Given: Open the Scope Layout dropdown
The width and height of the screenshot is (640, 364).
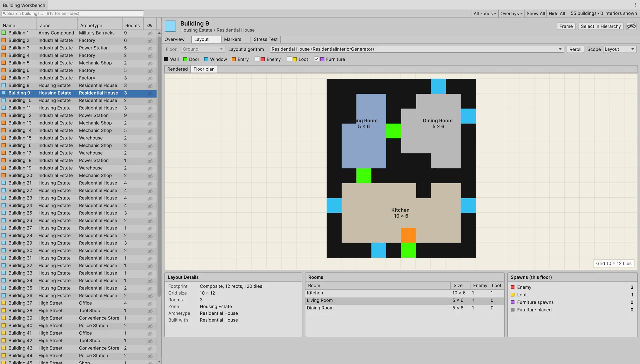Looking at the screenshot, I should coord(620,49).
